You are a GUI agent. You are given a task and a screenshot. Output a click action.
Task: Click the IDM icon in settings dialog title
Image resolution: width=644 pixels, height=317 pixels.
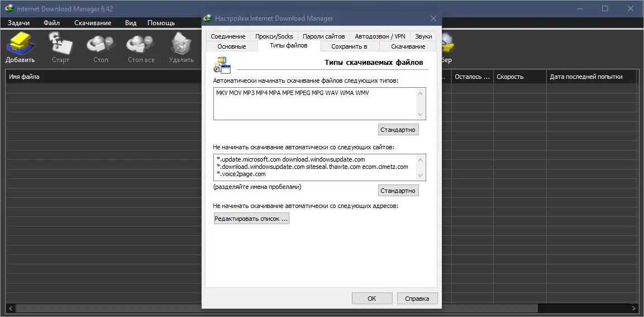point(209,18)
